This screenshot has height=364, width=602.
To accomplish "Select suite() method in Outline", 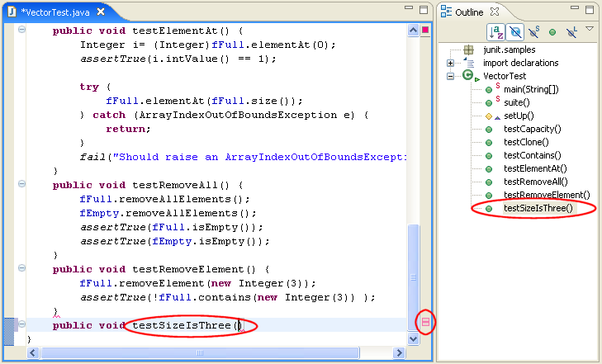I will pos(517,102).
